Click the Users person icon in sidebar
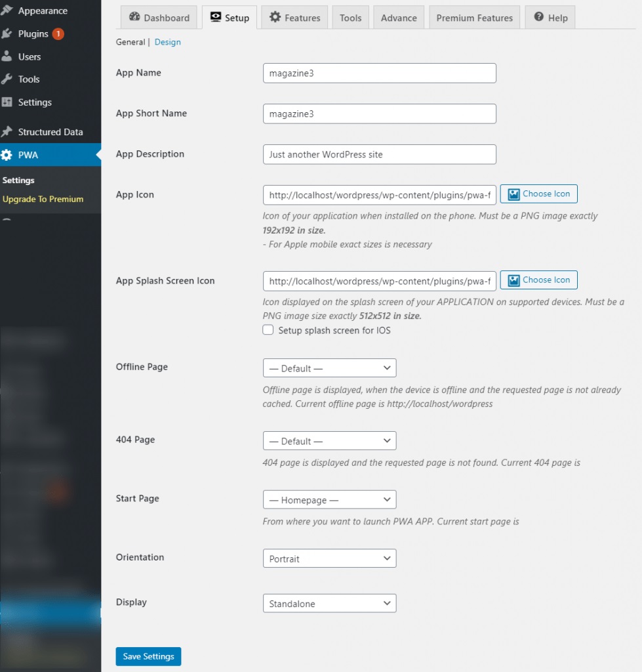The image size is (642, 672). point(7,56)
